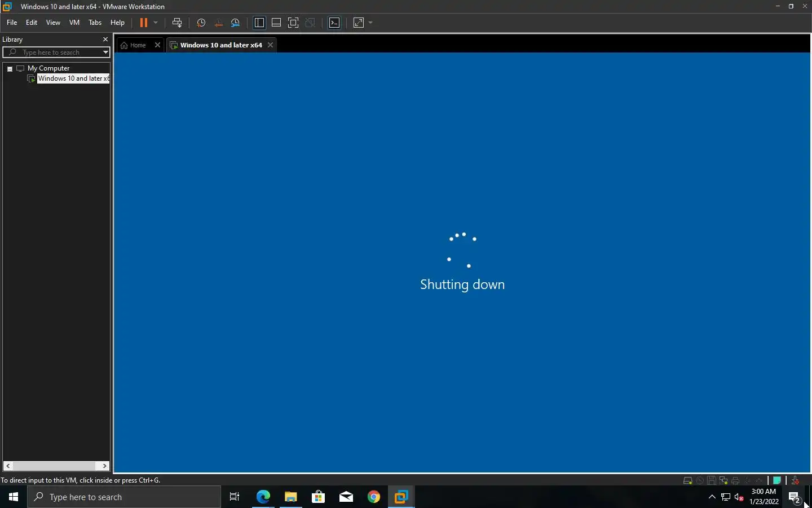Click the network adapter status bar icon
This screenshot has width=812, height=508.
pos(723,481)
